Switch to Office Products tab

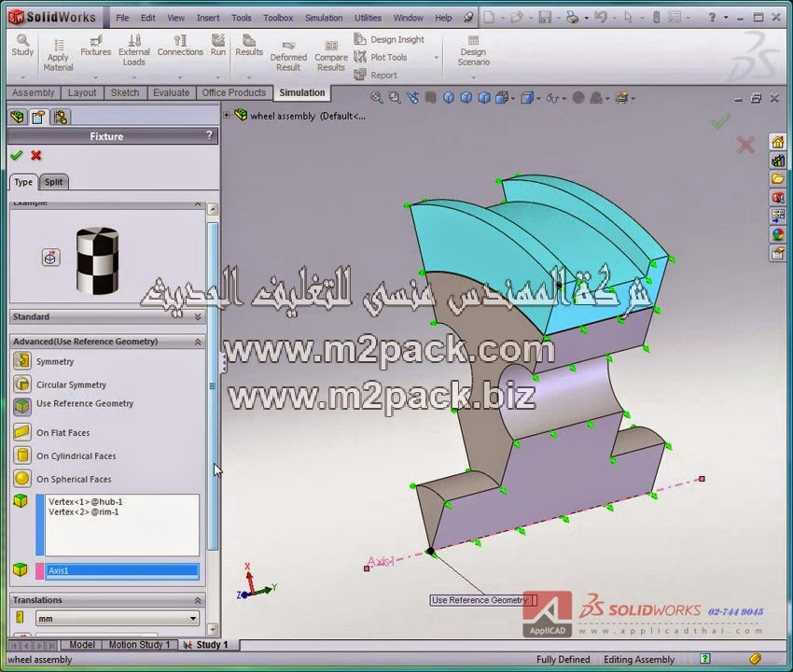[x=233, y=92]
